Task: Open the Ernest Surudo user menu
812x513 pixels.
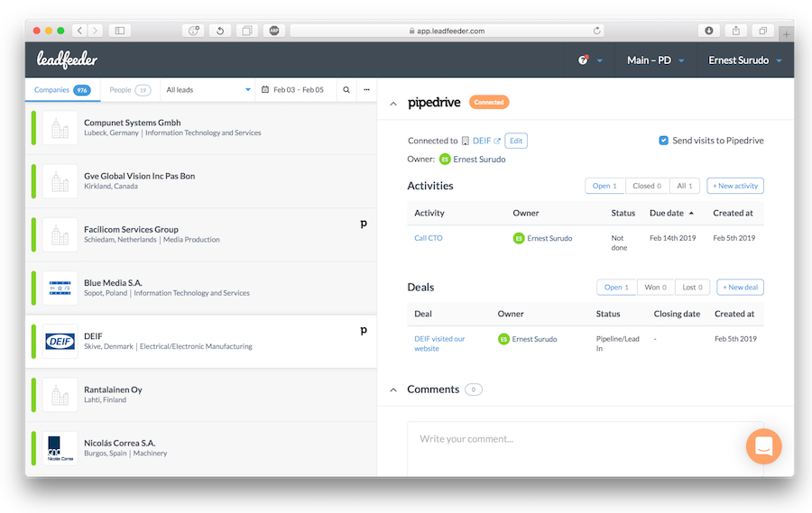Action: (x=744, y=60)
